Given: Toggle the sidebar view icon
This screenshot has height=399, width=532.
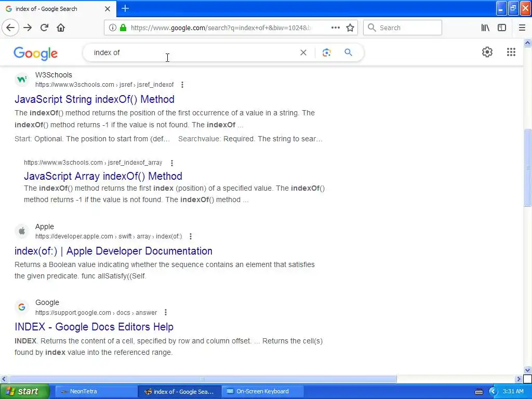Looking at the screenshot, I should click(502, 28).
